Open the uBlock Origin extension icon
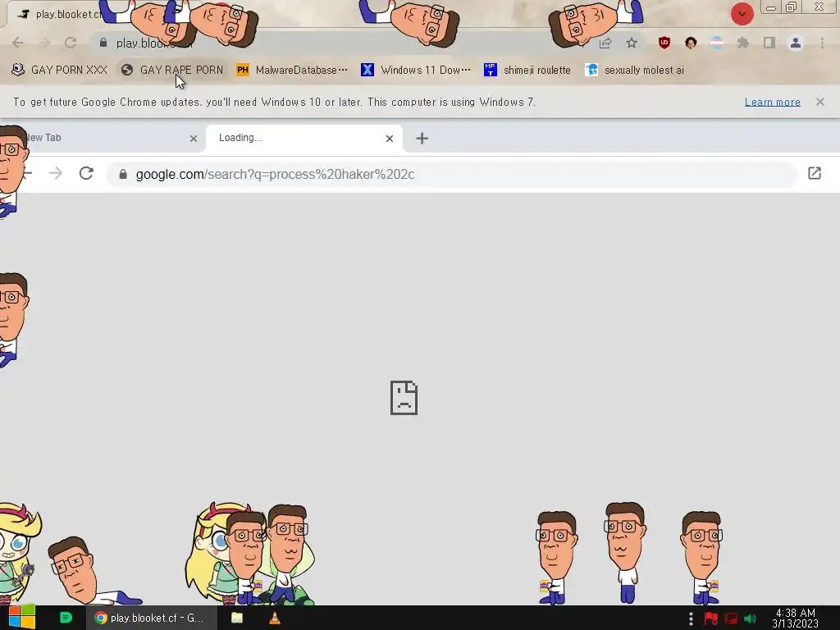Viewport: 840px width, 630px height. (x=664, y=43)
